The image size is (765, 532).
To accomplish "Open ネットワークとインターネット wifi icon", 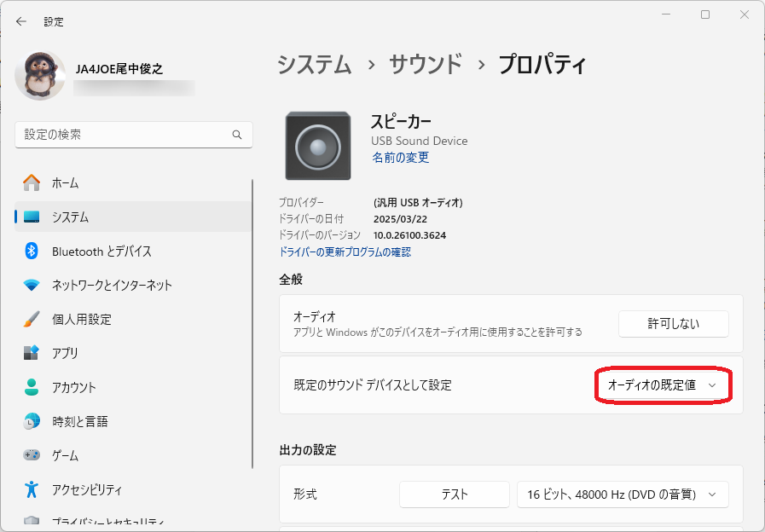I will point(32,285).
